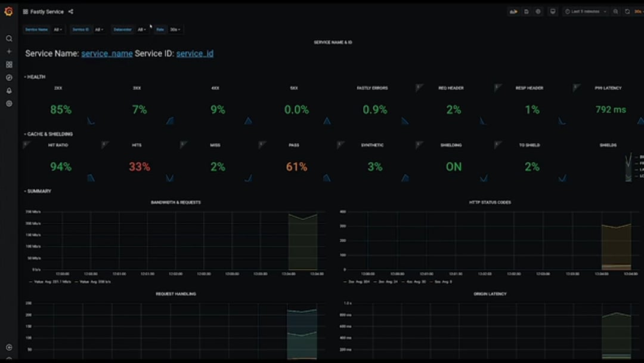Image resolution: width=644 pixels, height=363 pixels.
Task: Click the orange 61% Pass value
Action: coord(296,167)
